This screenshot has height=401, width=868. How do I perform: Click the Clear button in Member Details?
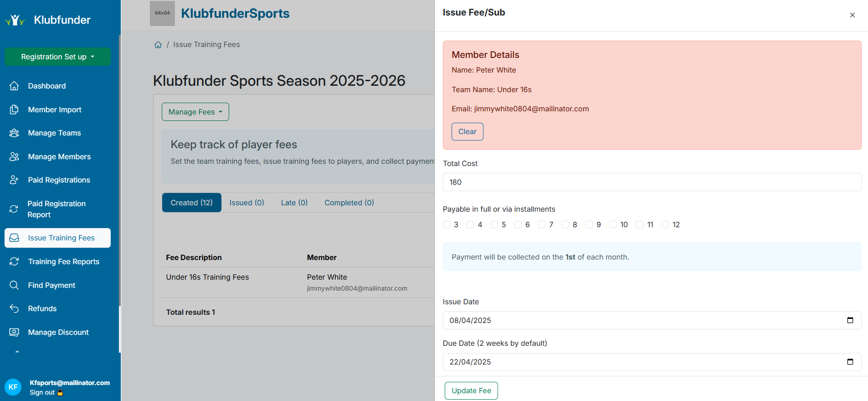coord(467,131)
